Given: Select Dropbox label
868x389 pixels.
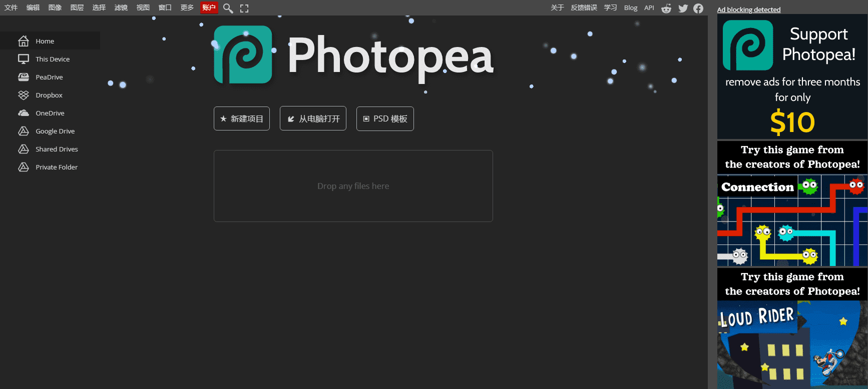Looking at the screenshot, I should click(x=49, y=95).
